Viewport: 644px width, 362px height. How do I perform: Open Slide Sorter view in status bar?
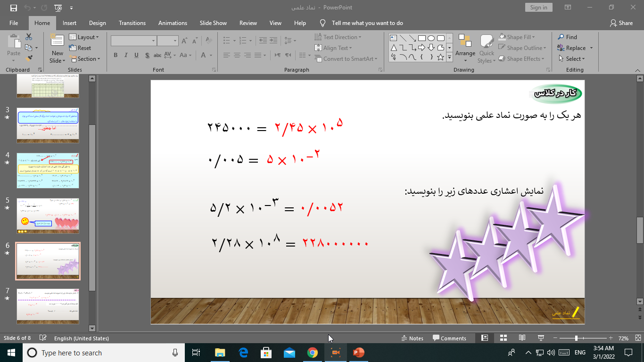click(x=504, y=338)
